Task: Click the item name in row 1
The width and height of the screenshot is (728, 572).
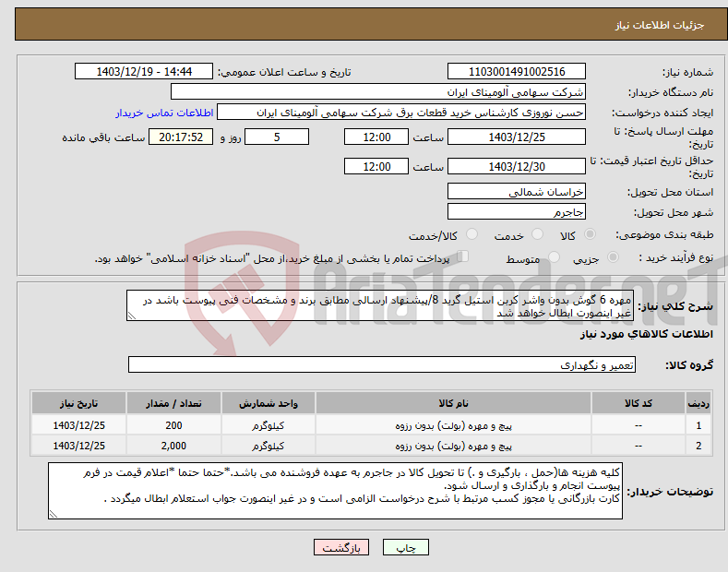Action: click(453, 425)
